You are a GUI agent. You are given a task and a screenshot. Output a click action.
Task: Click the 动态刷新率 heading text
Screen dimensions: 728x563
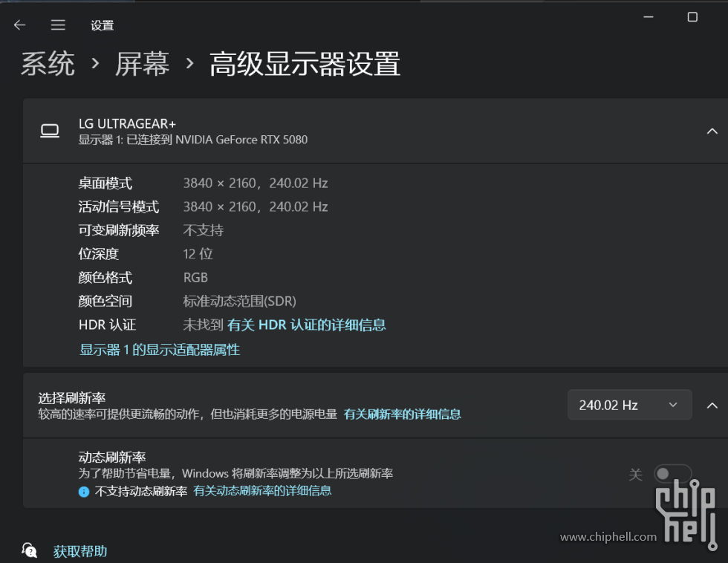[x=112, y=458]
